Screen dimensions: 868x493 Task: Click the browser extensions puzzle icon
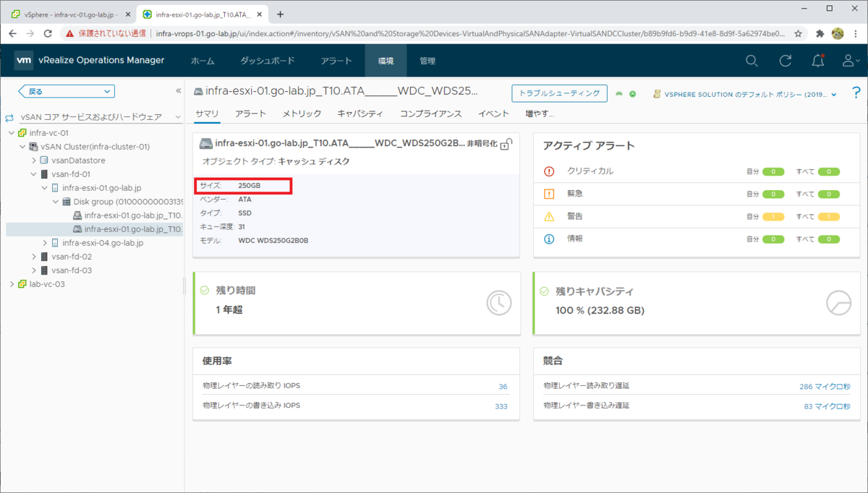820,33
